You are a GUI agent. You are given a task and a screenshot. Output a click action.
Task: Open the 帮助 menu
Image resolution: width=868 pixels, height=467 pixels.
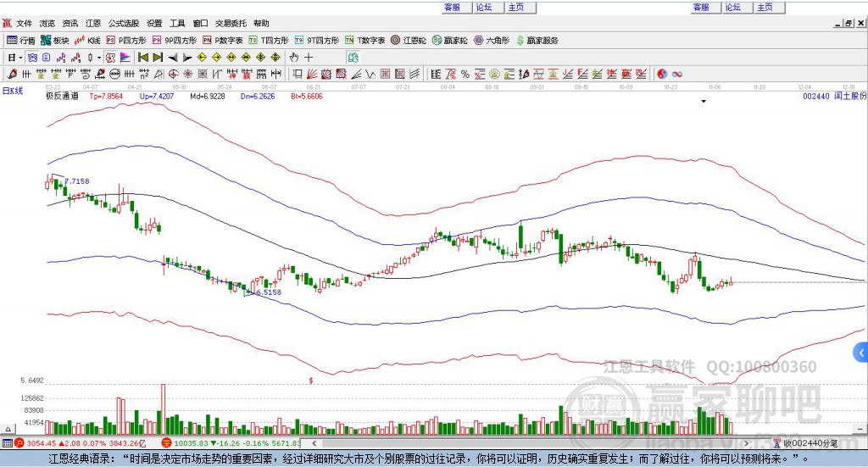pos(261,23)
